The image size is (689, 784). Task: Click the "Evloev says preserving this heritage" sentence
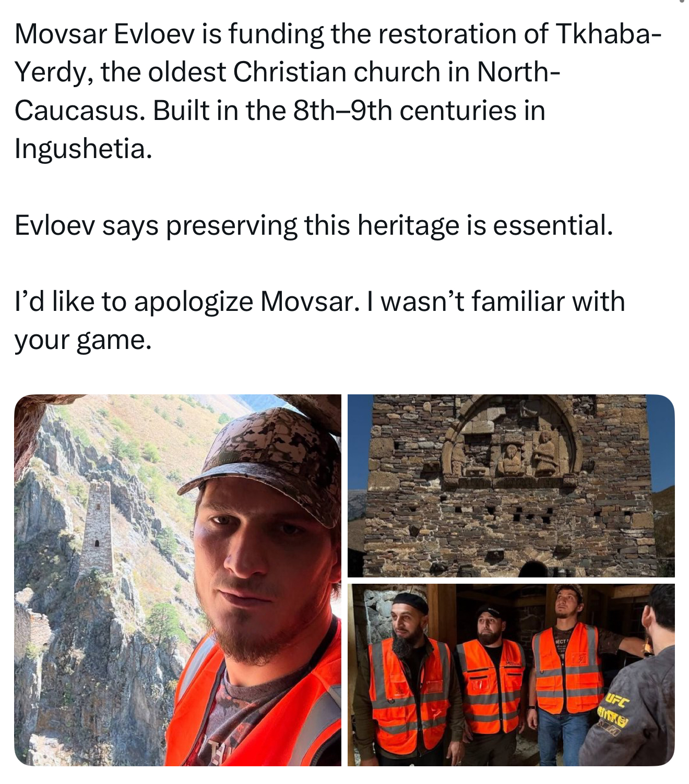[x=314, y=226]
